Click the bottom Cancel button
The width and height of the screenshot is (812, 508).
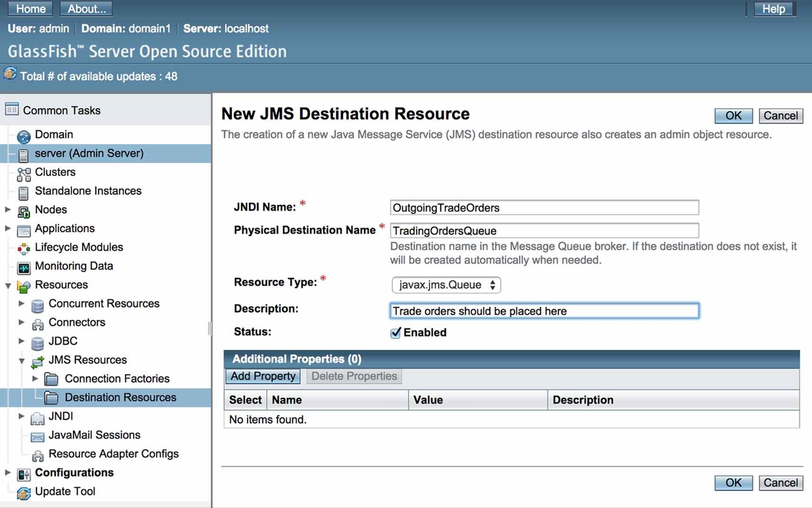[x=781, y=483]
